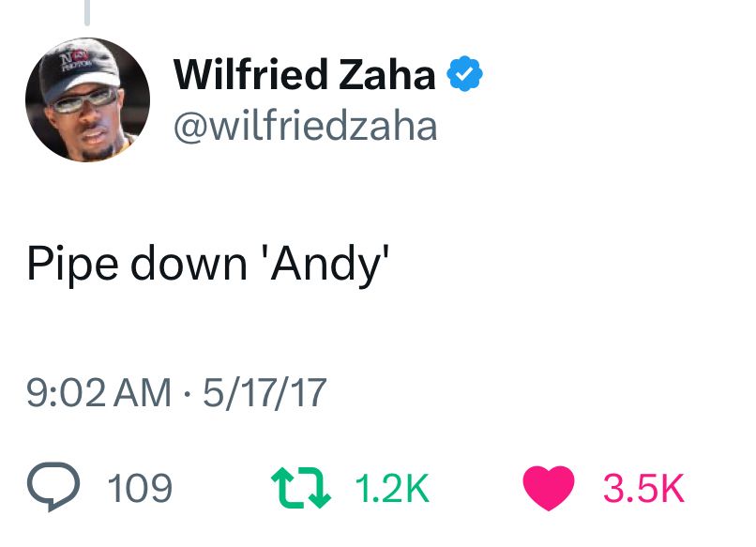View who retweeted by clicking 1.2K
Viewport: 756px width, 547px height.
point(391,486)
